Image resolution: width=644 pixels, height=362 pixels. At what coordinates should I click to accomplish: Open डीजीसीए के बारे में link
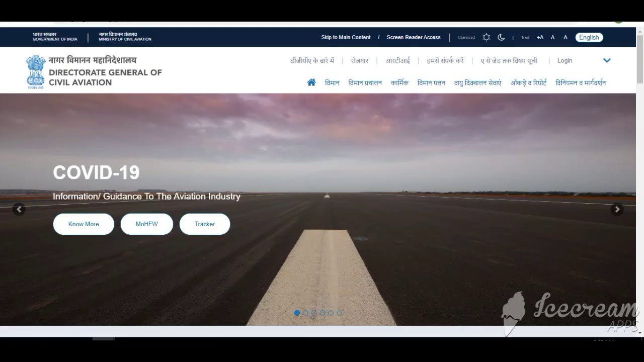click(x=312, y=60)
